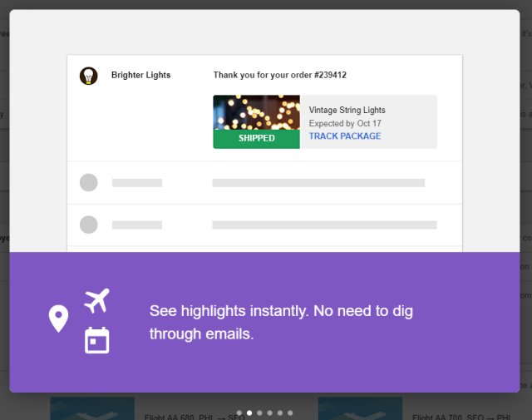Click the Vintage String Lights product title
Image resolution: width=532 pixels, height=420 pixels.
[x=347, y=110]
